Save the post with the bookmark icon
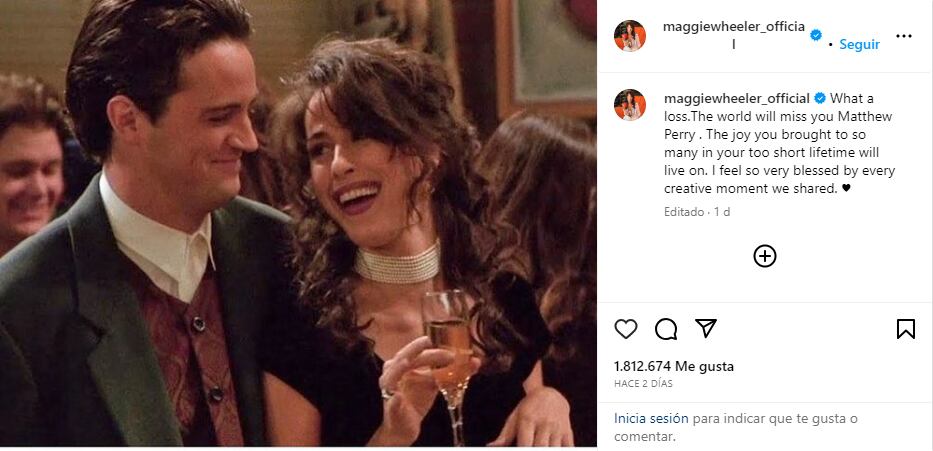The width and height of the screenshot is (933, 451). coord(905,329)
